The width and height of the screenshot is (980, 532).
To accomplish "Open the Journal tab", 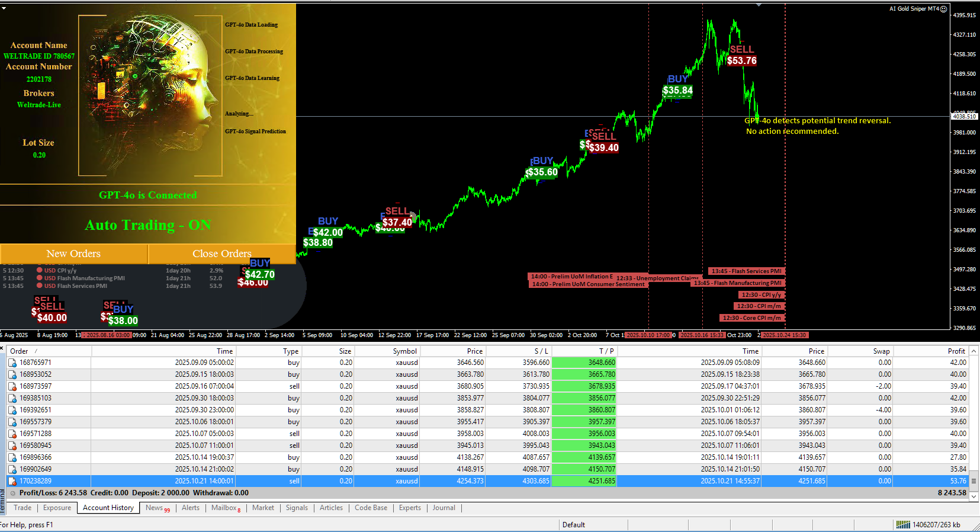I will 444,508.
